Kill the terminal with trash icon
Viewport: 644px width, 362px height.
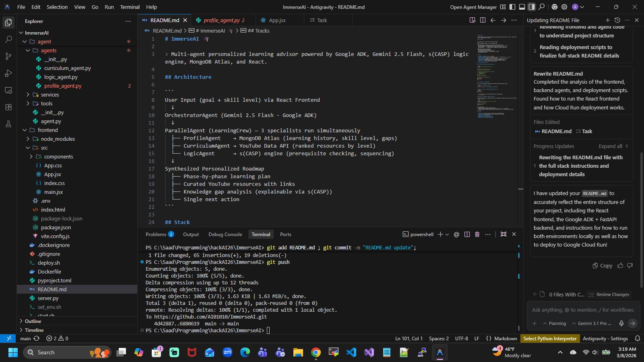point(477,234)
